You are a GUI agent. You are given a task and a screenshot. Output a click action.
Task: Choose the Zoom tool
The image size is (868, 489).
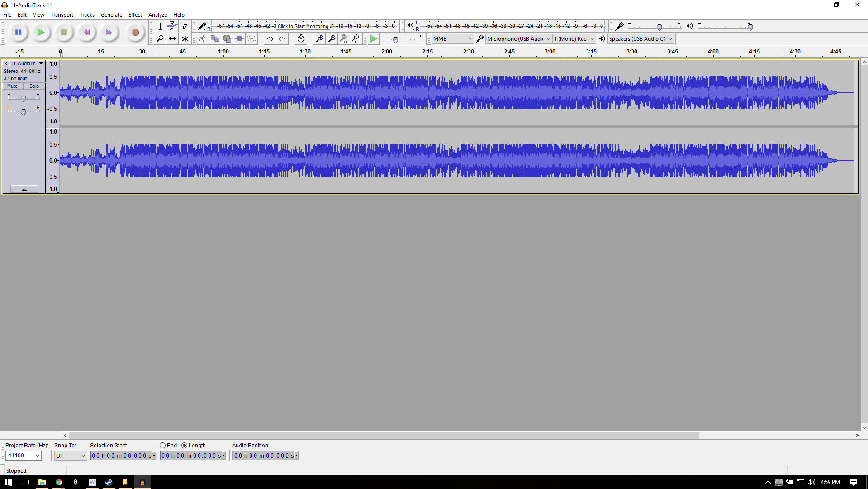[x=160, y=38]
